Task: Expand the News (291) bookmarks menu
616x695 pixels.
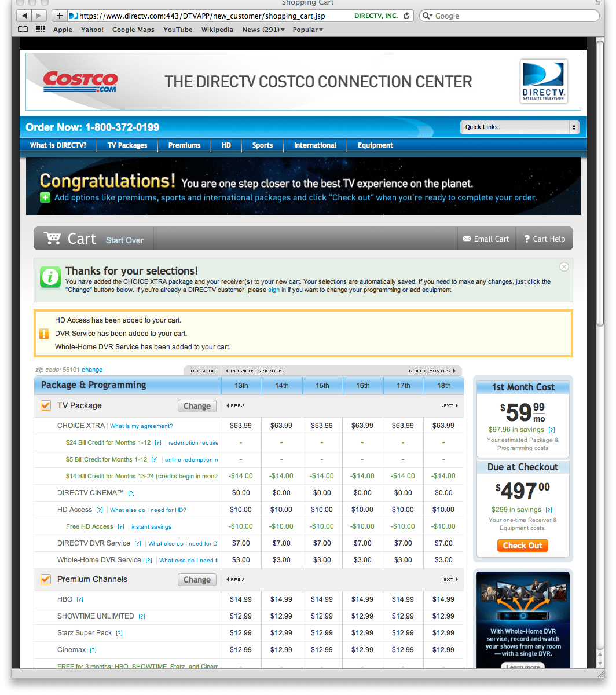Action: pyautogui.click(x=263, y=30)
